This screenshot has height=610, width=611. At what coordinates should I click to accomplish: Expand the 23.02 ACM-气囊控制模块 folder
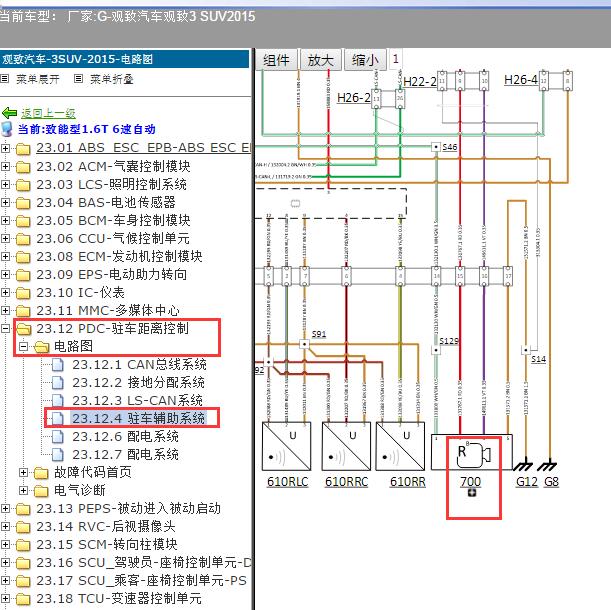click(x=5, y=166)
